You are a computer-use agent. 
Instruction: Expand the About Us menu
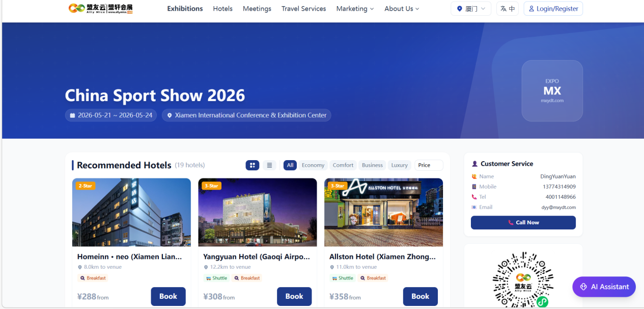(402, 9)
